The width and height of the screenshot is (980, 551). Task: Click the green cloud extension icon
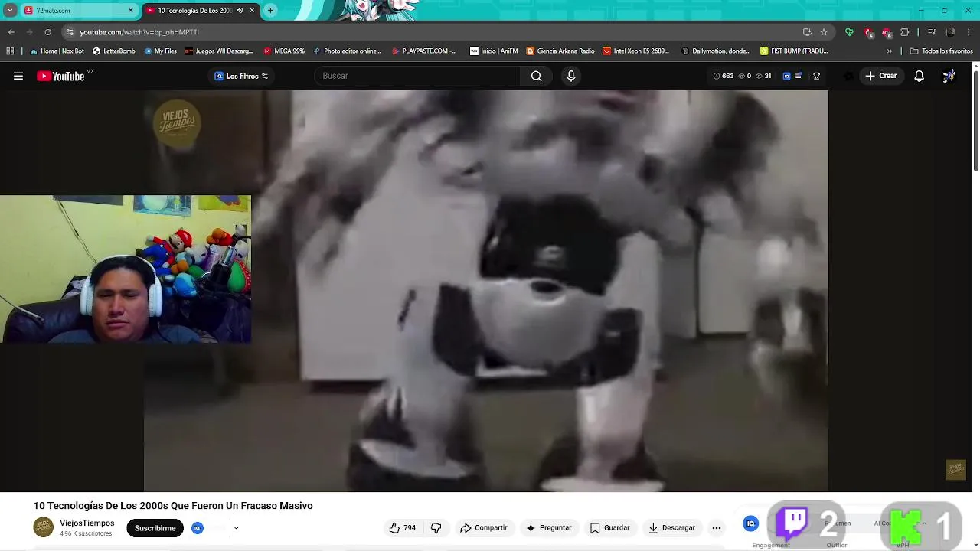849,32
